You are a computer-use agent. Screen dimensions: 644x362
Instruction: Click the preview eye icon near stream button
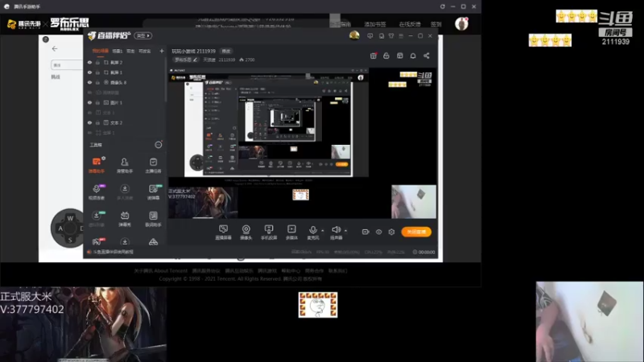[378, 232]
